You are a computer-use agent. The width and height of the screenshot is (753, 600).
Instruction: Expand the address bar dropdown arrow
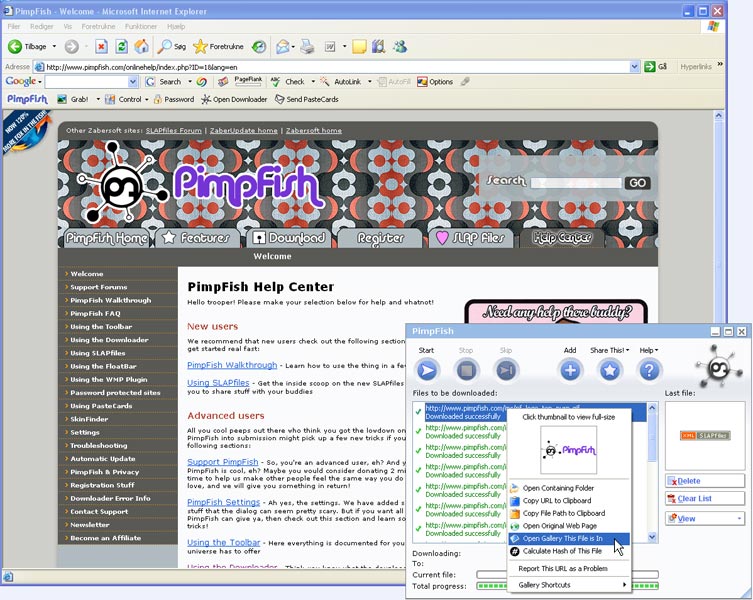[x=634, y=67]
